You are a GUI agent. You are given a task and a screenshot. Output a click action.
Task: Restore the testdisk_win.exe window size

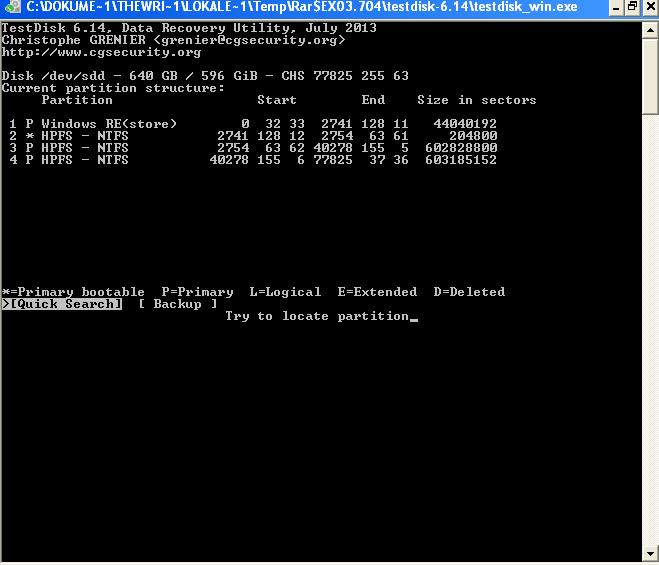tap(633, 7)
